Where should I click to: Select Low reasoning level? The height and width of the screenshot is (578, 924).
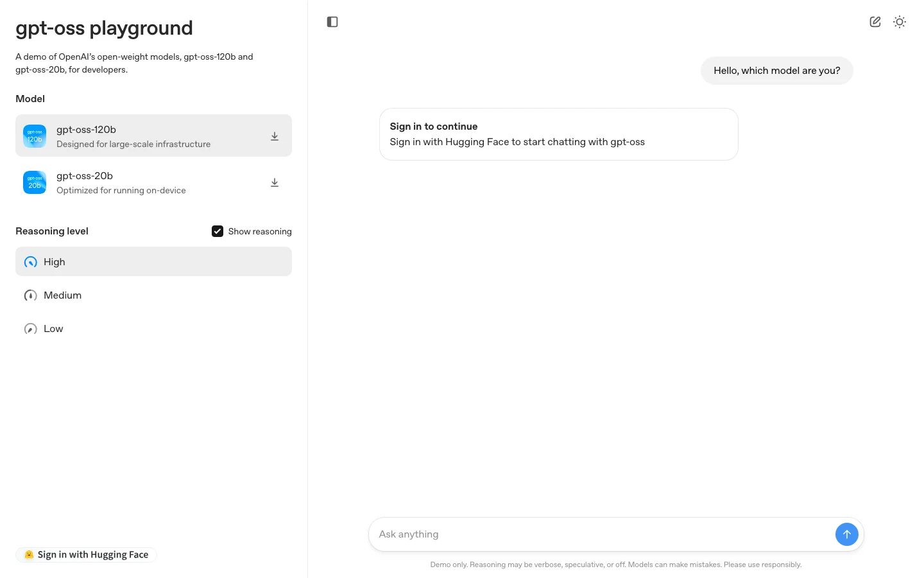(x=153, y=329)
